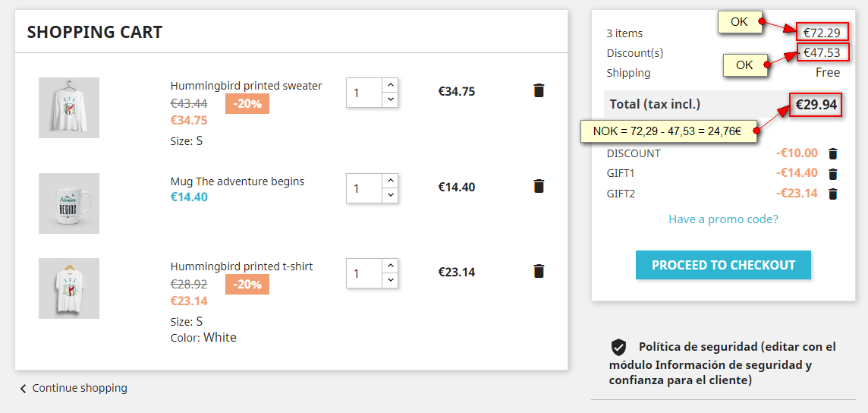Decrease t-shirt quantity with down arrow
868x413 pixels.
[x=390, y=280]
